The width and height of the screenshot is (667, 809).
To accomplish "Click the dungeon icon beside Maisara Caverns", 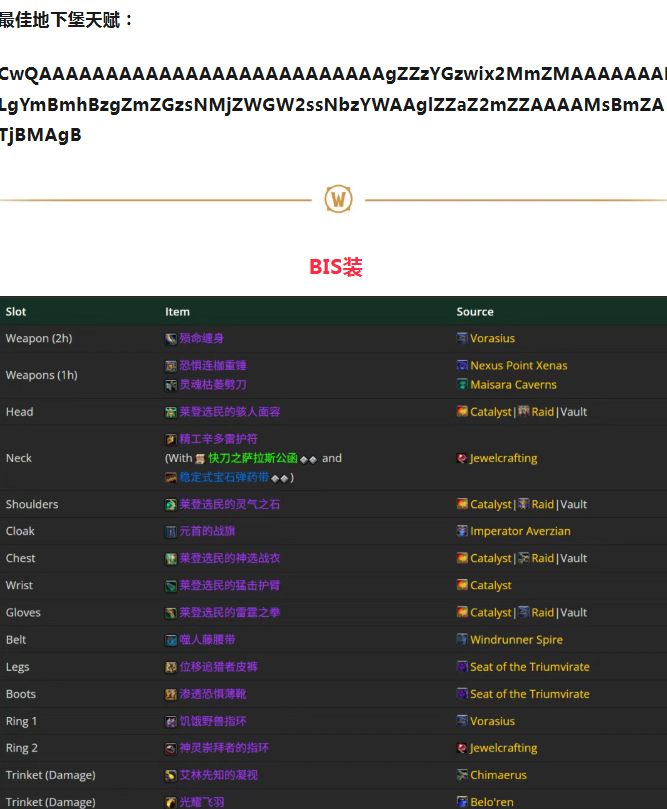I will pyautogui.click(x=462, y=385).
